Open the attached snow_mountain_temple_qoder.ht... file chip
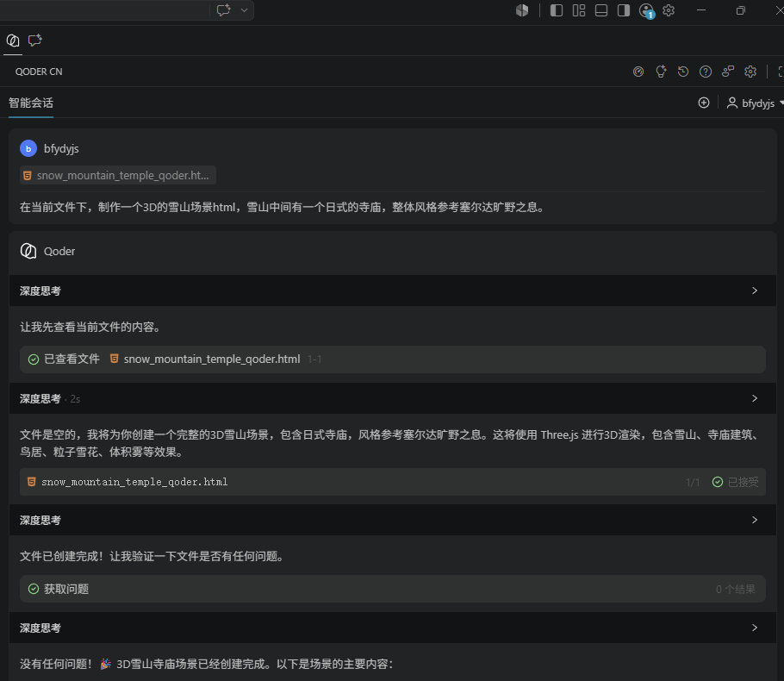 [x=118, y=175]
